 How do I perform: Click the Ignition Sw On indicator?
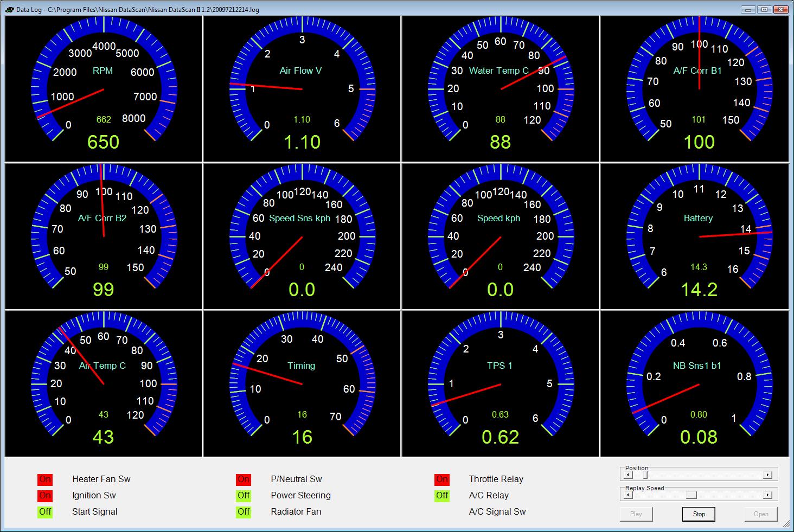coord(45,496)
